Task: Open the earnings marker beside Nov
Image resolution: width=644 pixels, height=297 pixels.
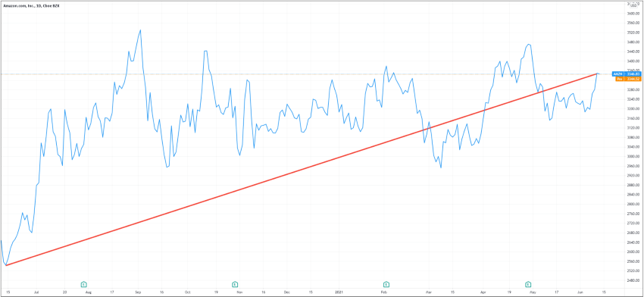Action: click(235, 284)
